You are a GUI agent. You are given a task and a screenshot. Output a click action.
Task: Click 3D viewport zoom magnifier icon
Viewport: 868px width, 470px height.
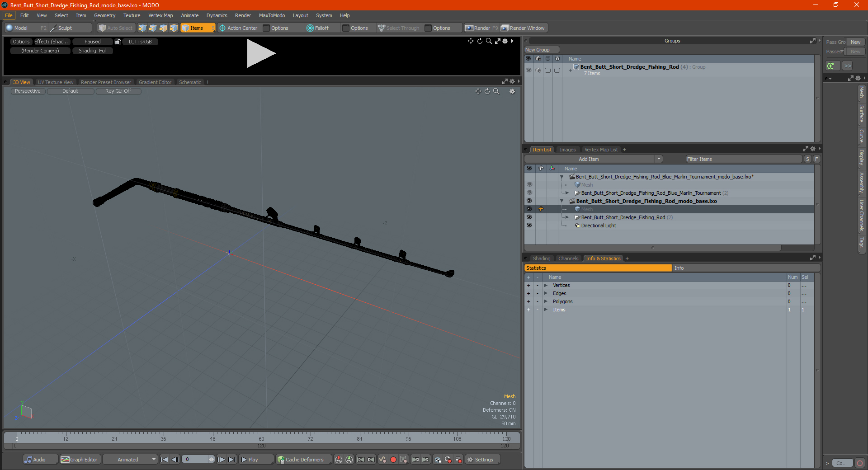[496, 91]
